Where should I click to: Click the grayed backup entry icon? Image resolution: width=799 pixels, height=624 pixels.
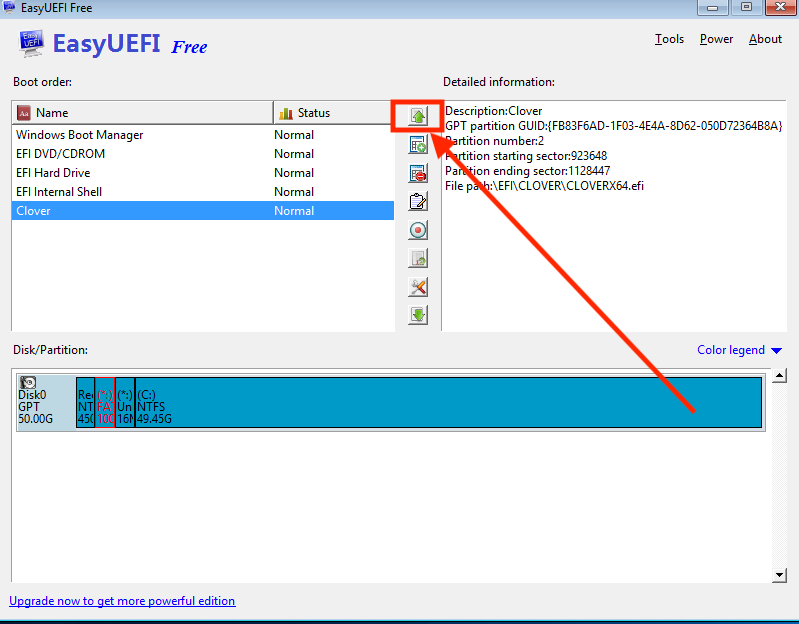click(418, 258)
